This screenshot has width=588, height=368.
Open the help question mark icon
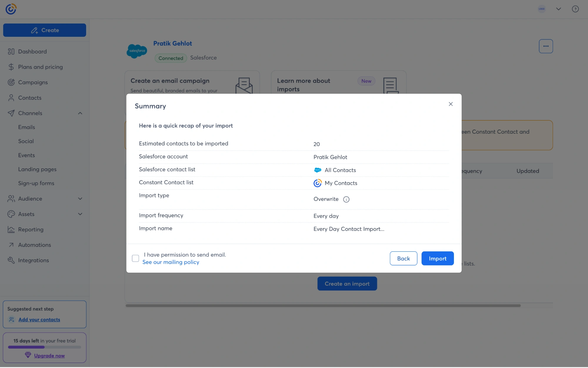point(575,9)
